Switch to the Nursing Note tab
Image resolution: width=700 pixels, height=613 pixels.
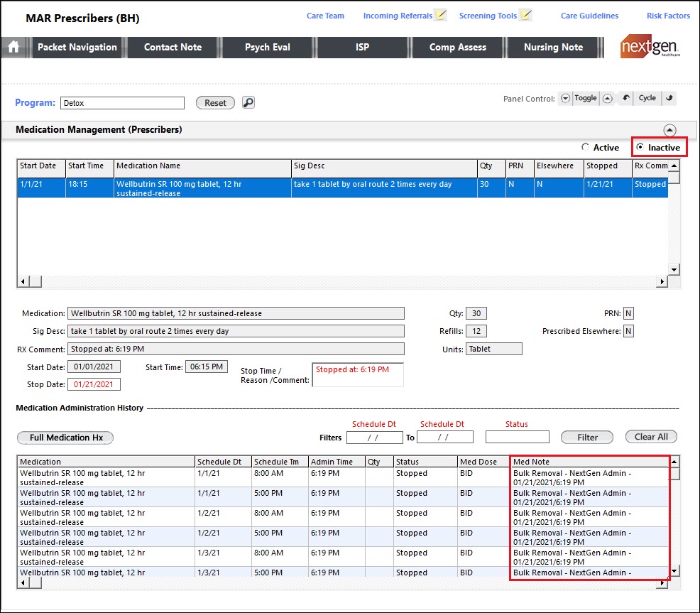(x=553, y=48)
